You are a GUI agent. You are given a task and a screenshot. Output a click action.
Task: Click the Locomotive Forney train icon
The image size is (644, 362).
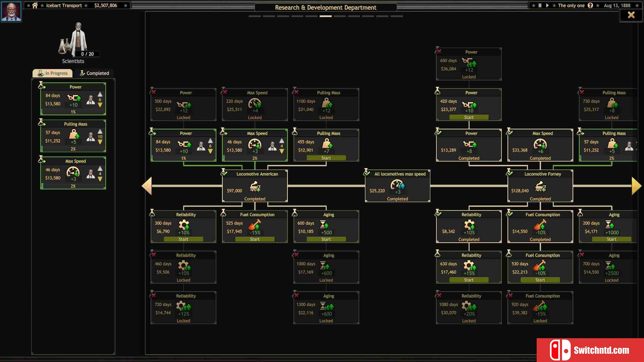pyautogui.click(x=540, y=187)
